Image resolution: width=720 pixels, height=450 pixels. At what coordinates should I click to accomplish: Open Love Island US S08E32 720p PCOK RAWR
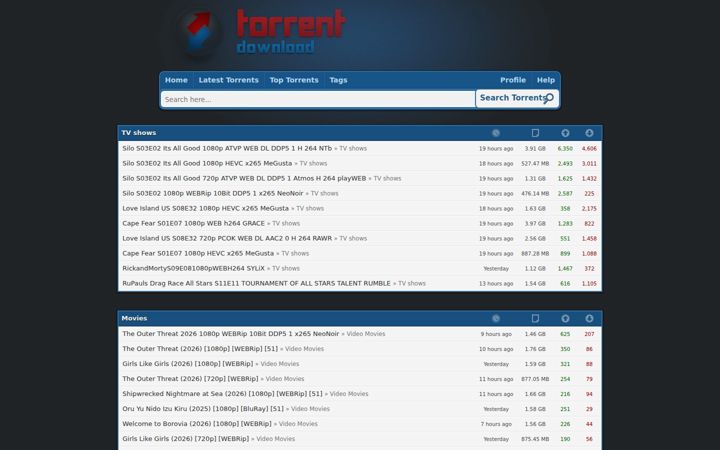pyautogui.click(x=227, y=238)
